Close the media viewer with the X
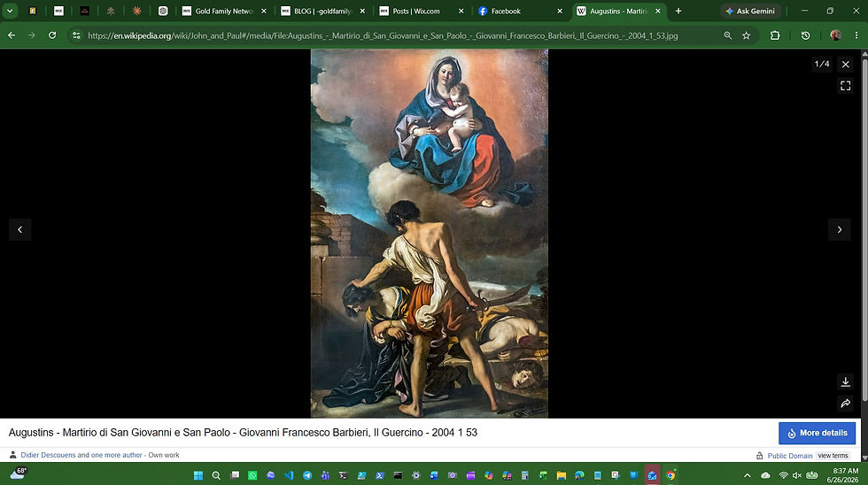This screenshot has width=868, height=485. click(845, 64)
